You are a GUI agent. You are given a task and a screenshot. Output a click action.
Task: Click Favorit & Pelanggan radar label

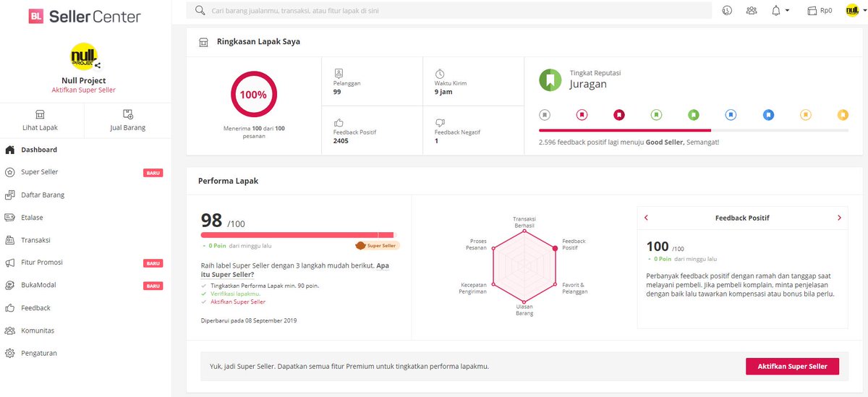point(574,288)
